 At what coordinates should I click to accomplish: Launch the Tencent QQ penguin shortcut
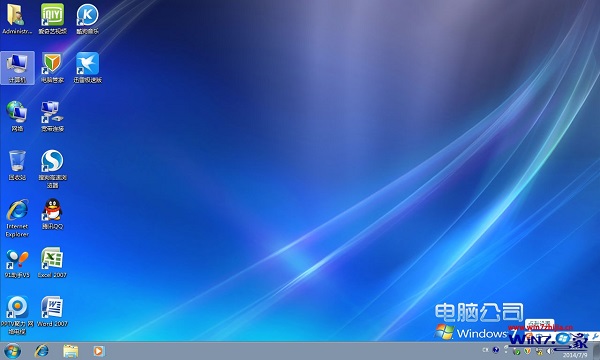click(x=52, y=214)
